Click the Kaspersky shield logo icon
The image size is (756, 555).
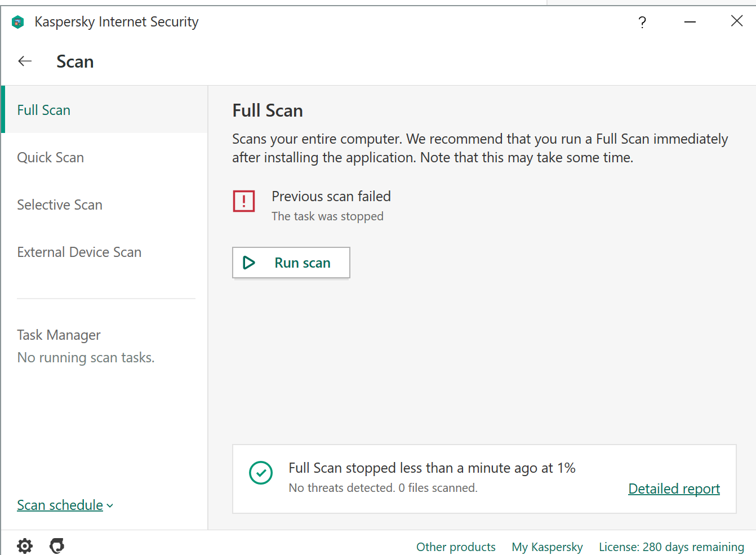(x=18, y=22)
